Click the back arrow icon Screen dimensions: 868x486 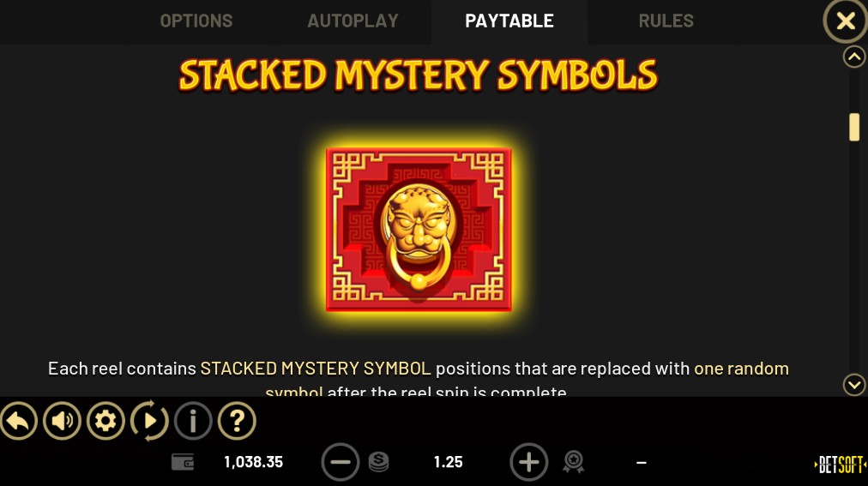tap(18, 422)
